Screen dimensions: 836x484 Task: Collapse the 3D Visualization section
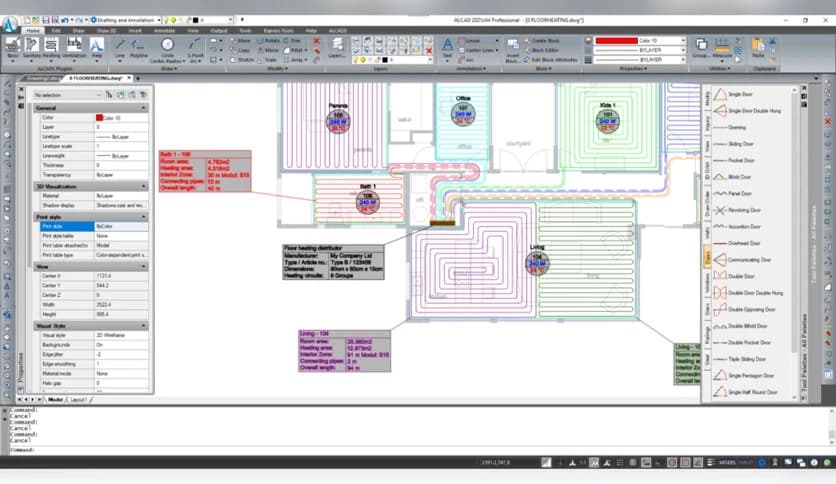point(143,186)
